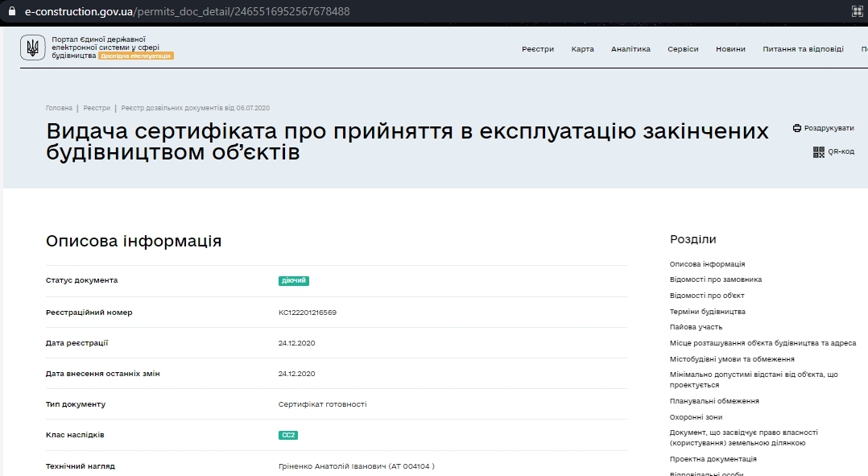Open Питання та відповіді page
The height and width of the screenshot is (476, 868).
coord(803,48)
